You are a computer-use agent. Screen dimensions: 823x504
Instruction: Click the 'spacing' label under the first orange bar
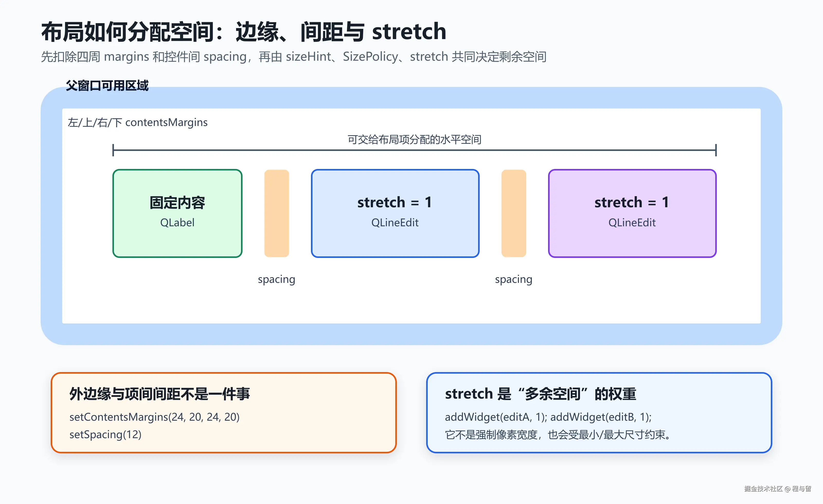[276, 280]
